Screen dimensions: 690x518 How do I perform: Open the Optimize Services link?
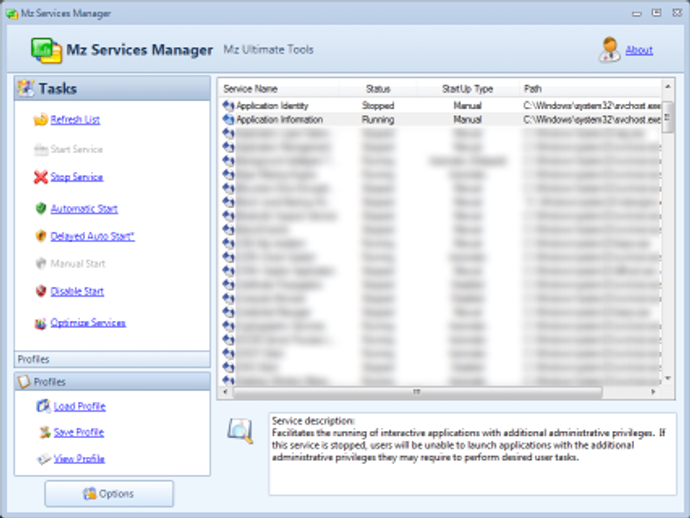coord(88,323)
